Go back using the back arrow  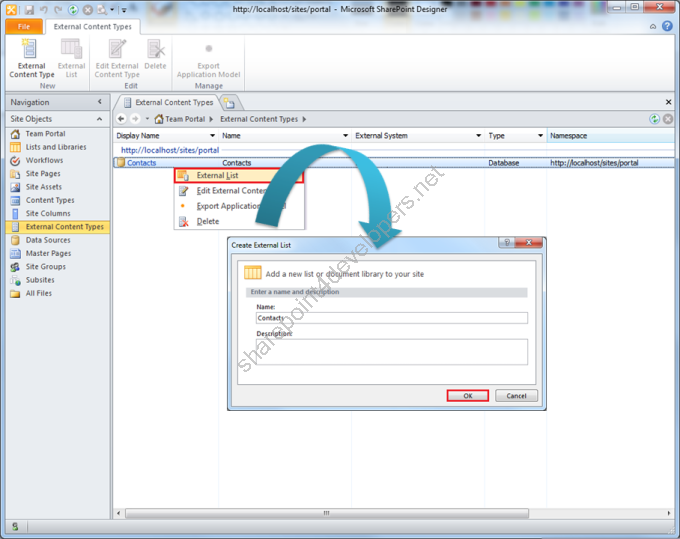tap(121, 119)
